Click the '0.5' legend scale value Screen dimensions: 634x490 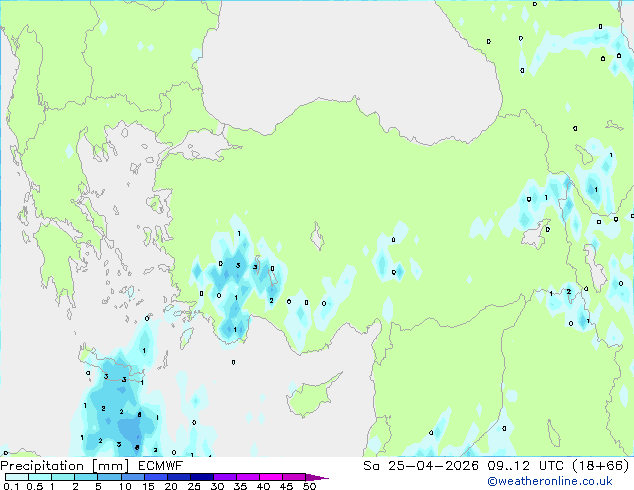tap(35, 486)
